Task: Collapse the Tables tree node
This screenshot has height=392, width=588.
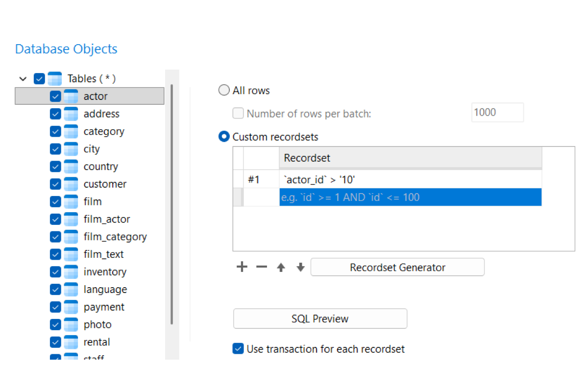Action: (x=23, y=78)
